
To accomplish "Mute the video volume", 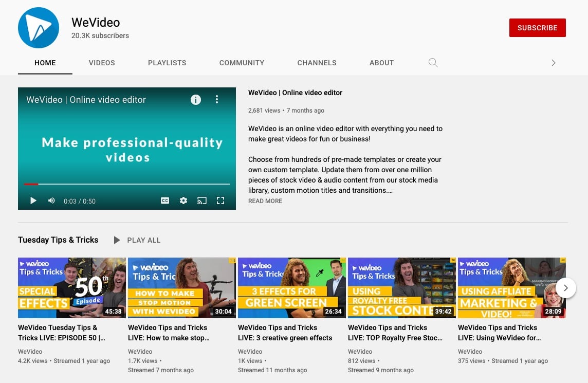I will [51, 201].
